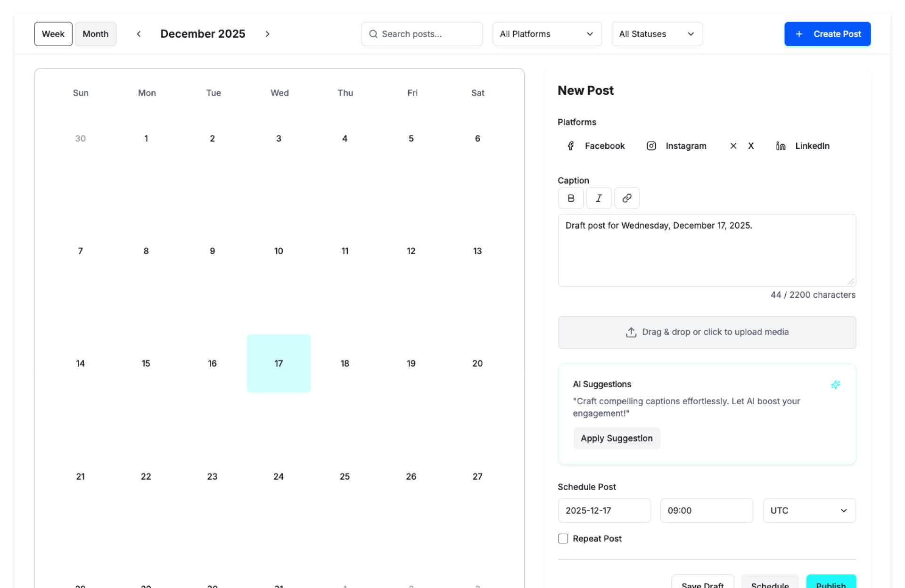Click the Search posts field
Image resolution: width=905 pixels, height=588 pixels.
pos(422,34)
